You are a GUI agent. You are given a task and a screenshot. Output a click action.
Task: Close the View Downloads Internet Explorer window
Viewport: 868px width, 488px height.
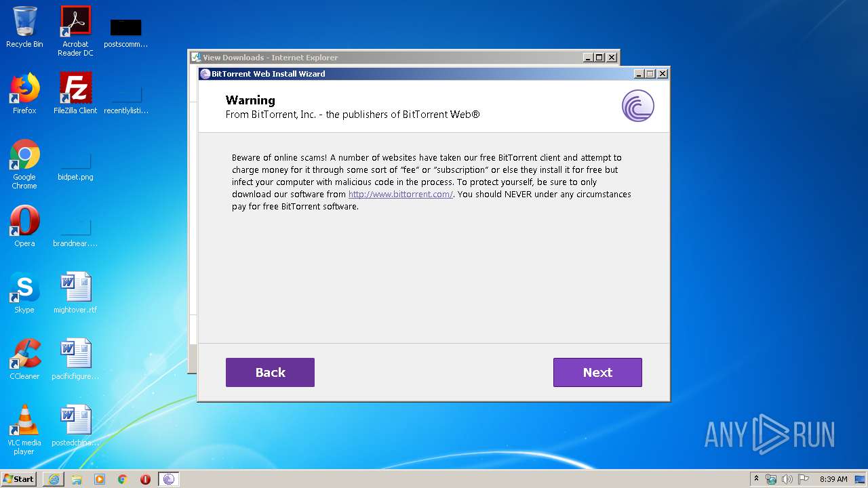point(612,58)
